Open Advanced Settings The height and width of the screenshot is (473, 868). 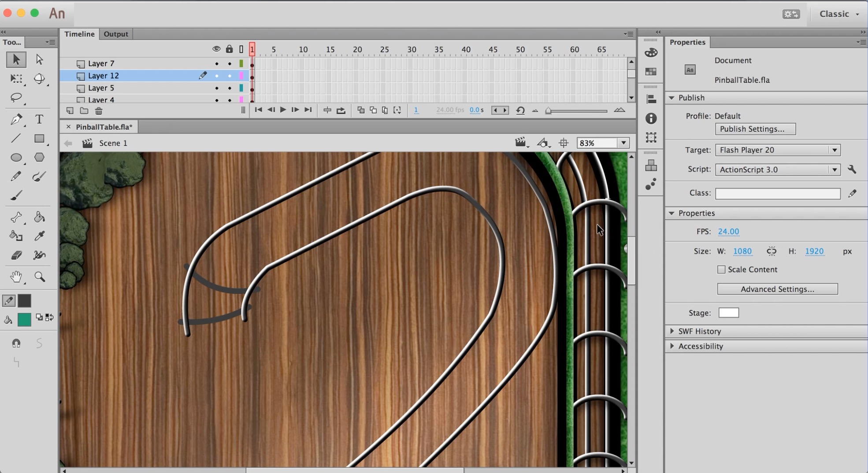[777, 289]
